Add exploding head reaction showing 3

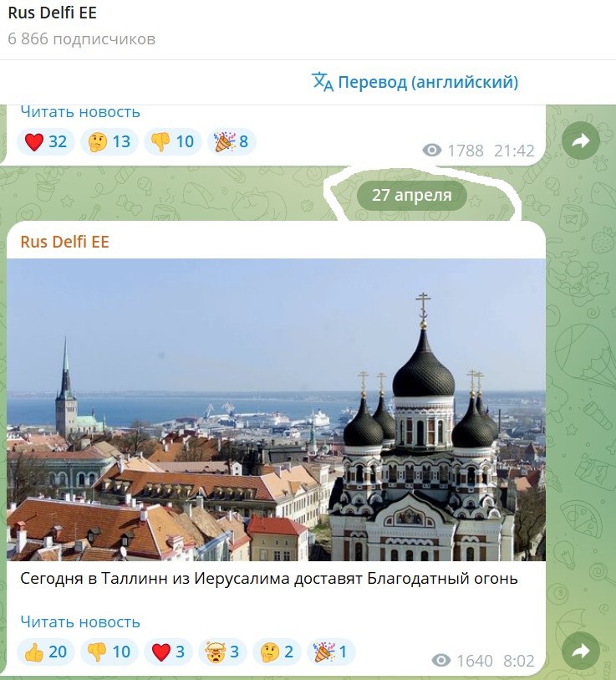click(x=222, y=652)
